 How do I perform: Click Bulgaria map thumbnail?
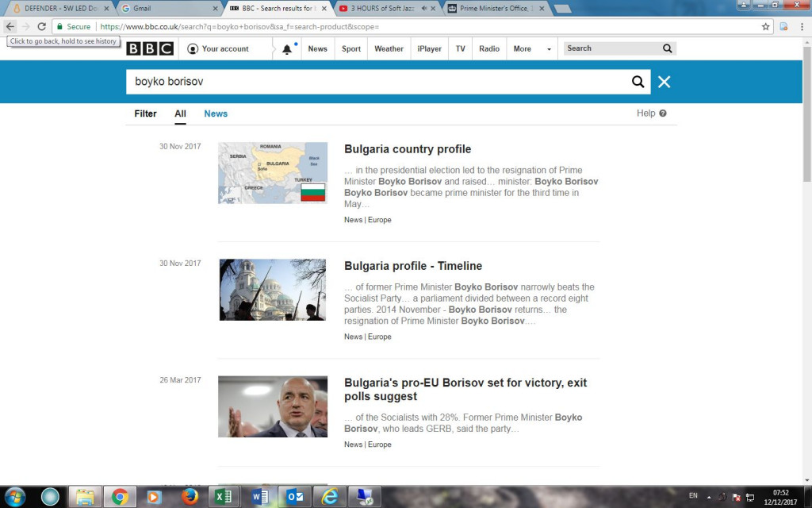tap(273, 172)
